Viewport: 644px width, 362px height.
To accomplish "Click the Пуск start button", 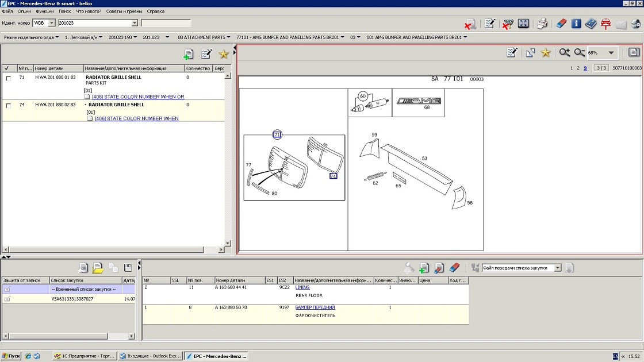I will tap(11, 356).
